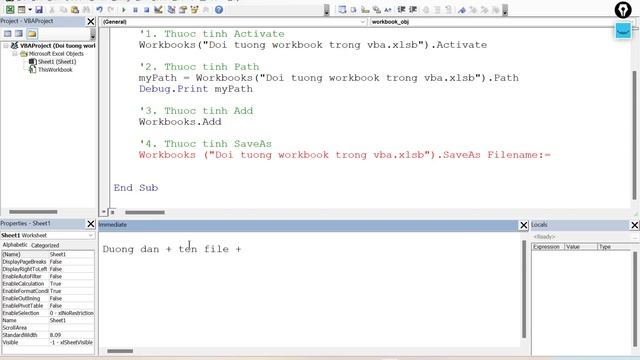The width and height of the screenshot is (640, 360).
Task: Switch to the Alphabetic properties tab
Action: [15, 245]
